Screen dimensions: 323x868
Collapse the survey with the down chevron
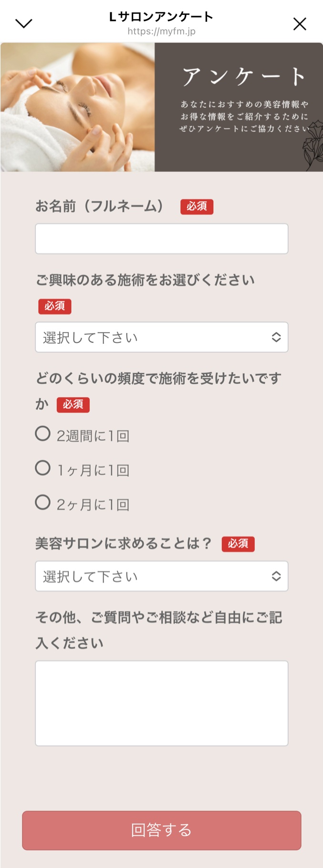tap(23, 23)
